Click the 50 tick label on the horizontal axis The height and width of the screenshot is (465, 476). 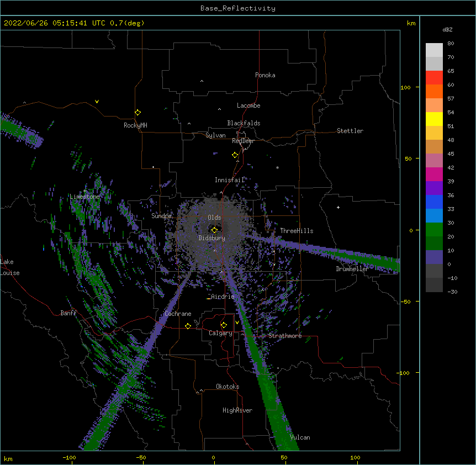(284, 457)
